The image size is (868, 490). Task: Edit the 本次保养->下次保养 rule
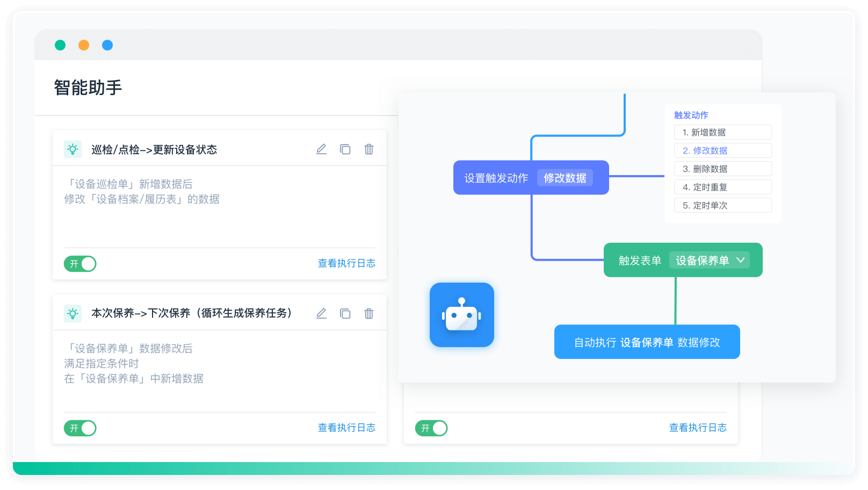coord(321,313)
